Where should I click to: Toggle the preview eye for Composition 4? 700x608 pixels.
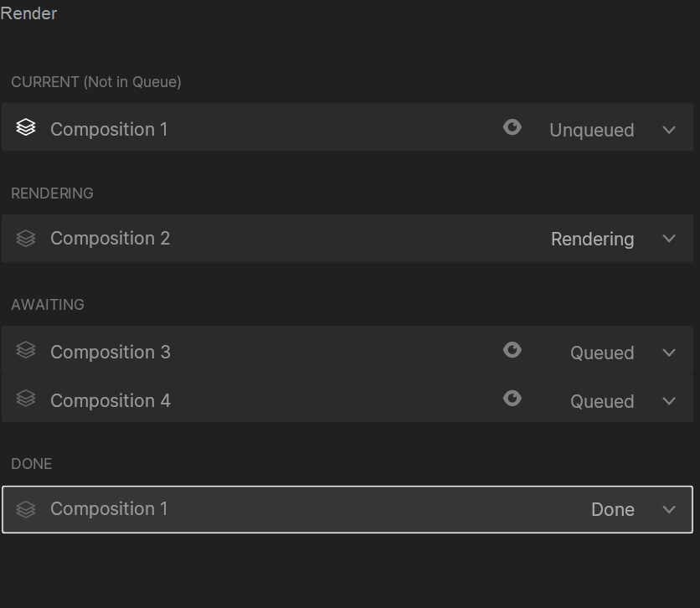512,399
